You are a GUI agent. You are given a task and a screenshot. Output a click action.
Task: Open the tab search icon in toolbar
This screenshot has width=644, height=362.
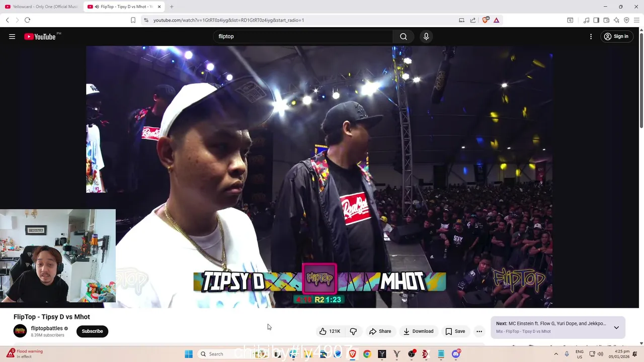tap(570, 20)
